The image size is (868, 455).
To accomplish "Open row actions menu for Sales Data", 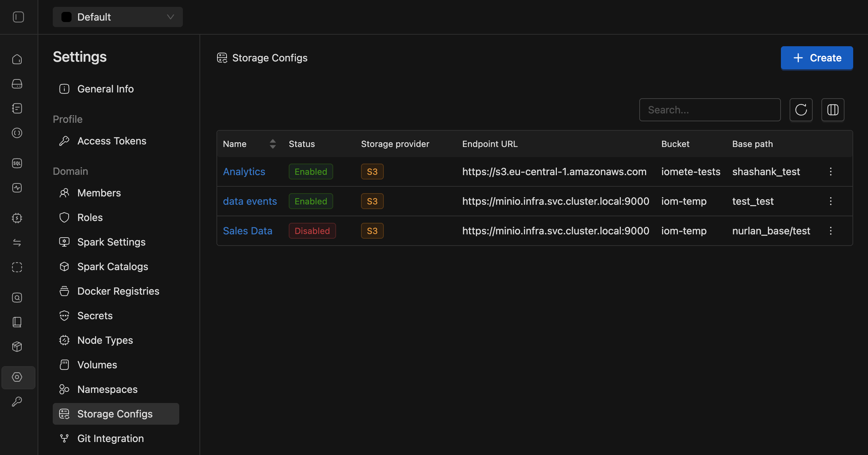I will point(830,231).
